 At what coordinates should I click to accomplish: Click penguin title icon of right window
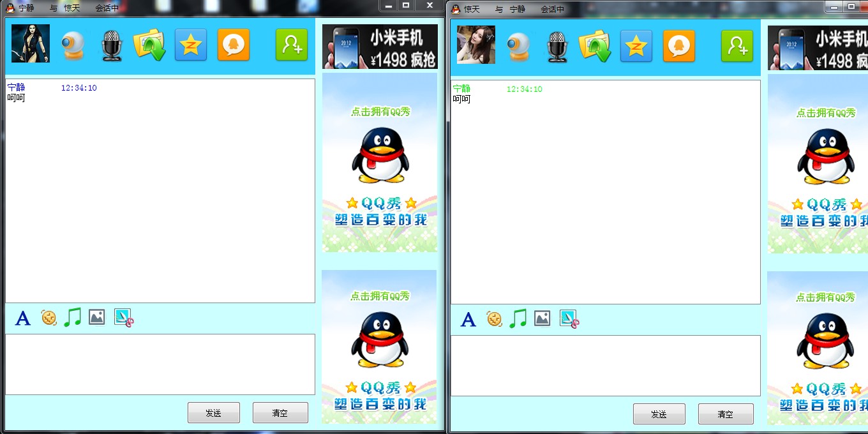tap(456, 9)
